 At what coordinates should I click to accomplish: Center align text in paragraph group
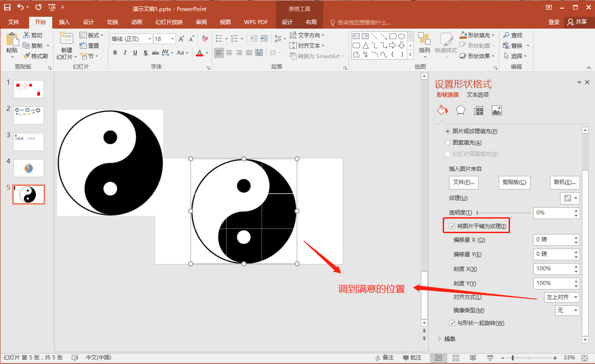coord(229,53)
